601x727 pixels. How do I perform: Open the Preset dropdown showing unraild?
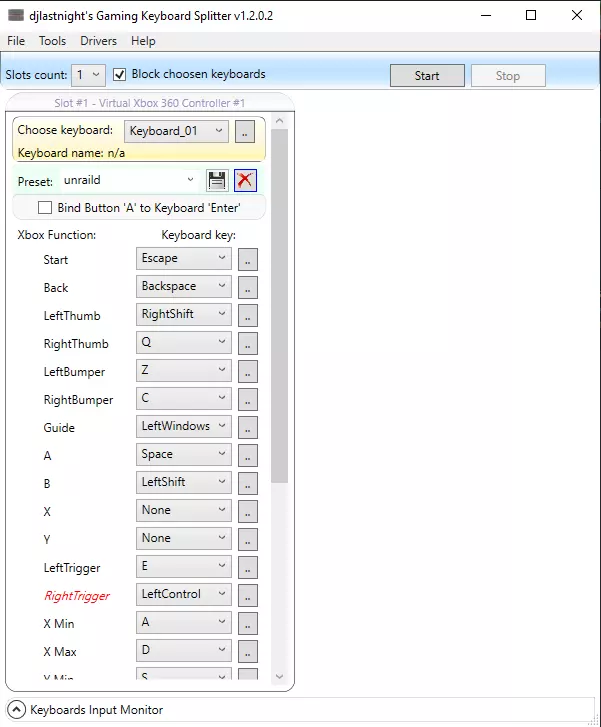129,180
